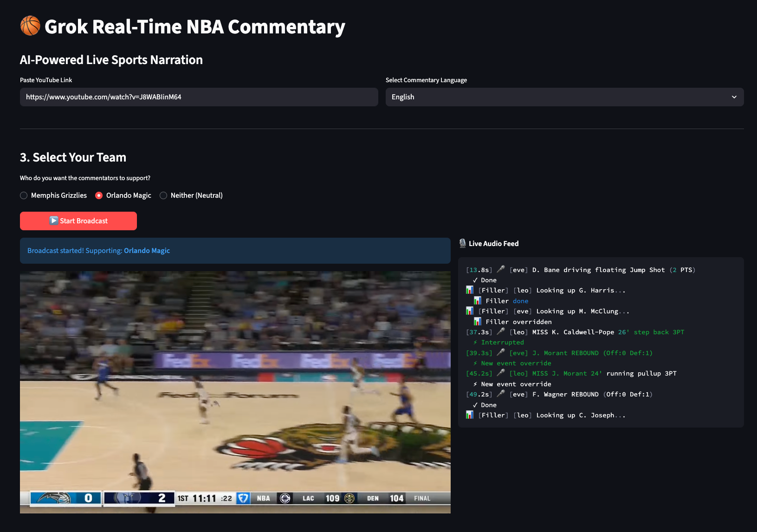This screenshot has height=532, width=757.
Task: Click chart icon on G. Harris filler line
Action: pyautogui.click(x=470, y=290)
